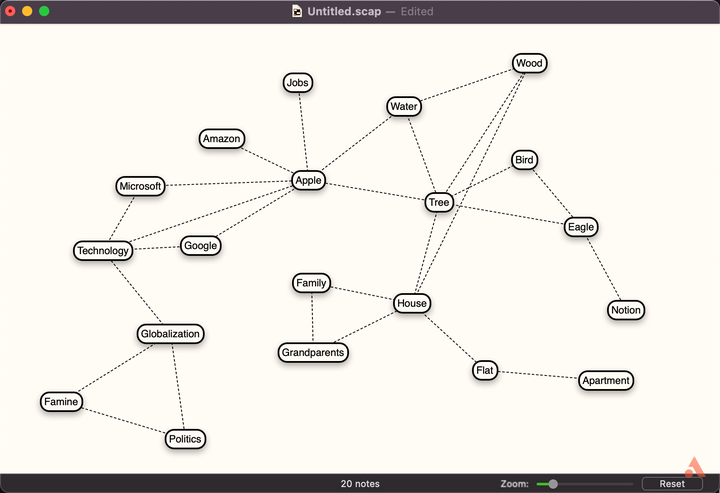Select the Technology note
Viewport: 720px width, 493px height.
103,251
